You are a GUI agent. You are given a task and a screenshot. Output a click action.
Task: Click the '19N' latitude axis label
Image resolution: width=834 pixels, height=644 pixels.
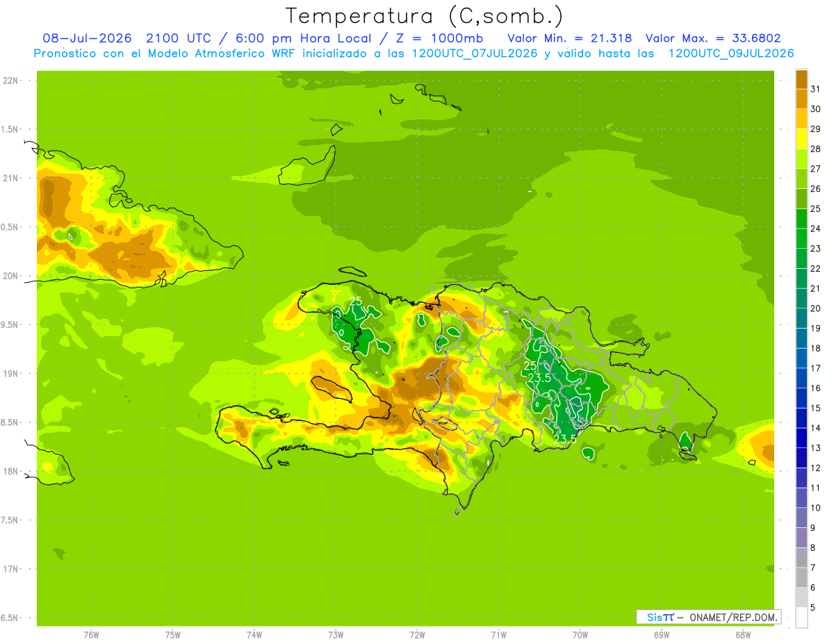(10, 374)
